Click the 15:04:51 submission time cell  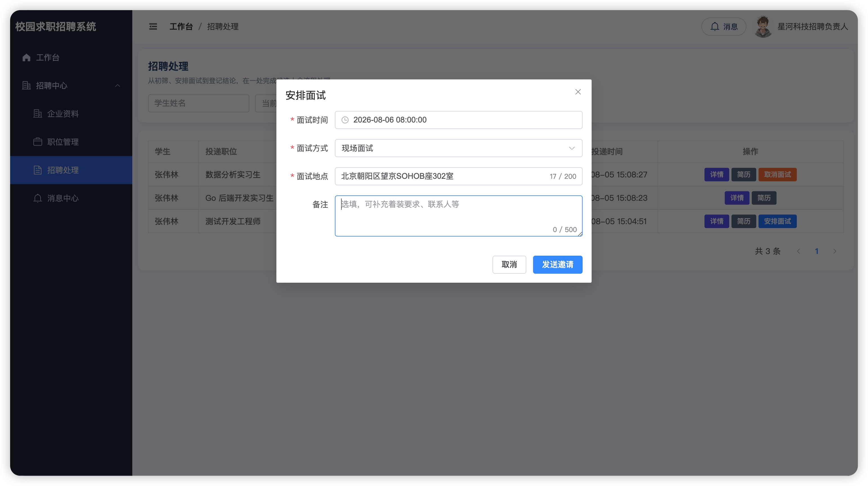[x=619, y=221]
